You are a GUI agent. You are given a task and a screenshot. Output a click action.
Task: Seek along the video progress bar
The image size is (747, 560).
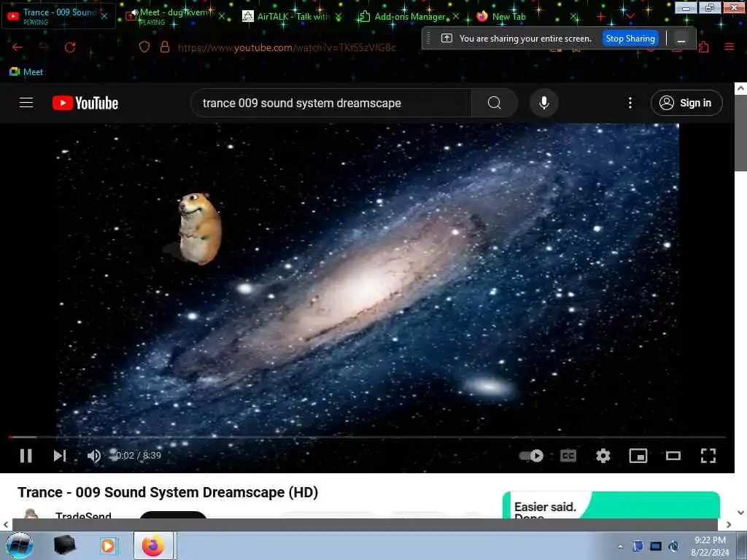tap(367, 437)
